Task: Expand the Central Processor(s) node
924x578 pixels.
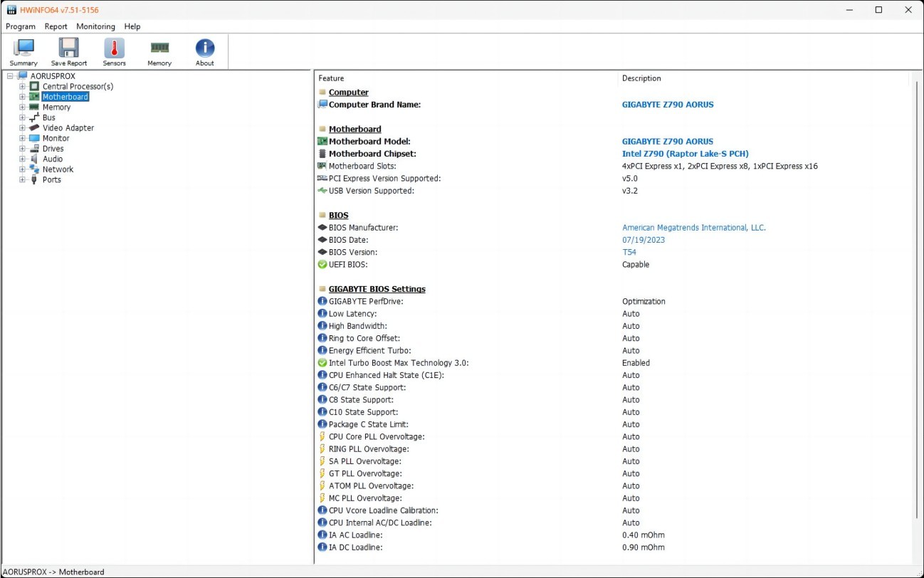Action: pos(22,87)
